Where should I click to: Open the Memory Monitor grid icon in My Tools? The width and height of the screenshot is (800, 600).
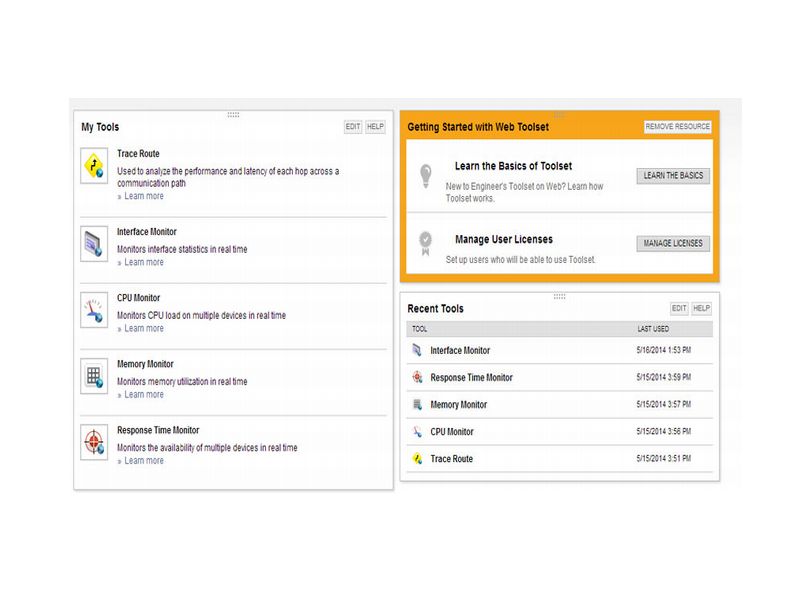click(x=94, y=377)
